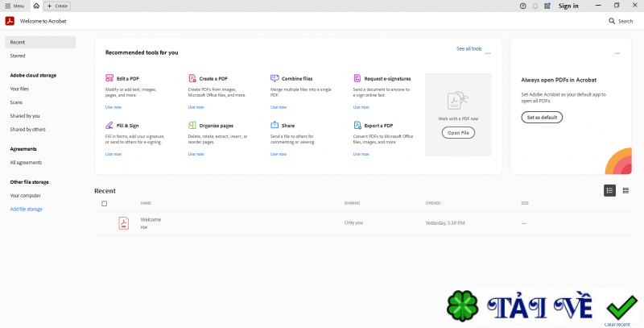Open the hamburger Menu icon
The height and width of the screenshot is (328, 644).
8,6
